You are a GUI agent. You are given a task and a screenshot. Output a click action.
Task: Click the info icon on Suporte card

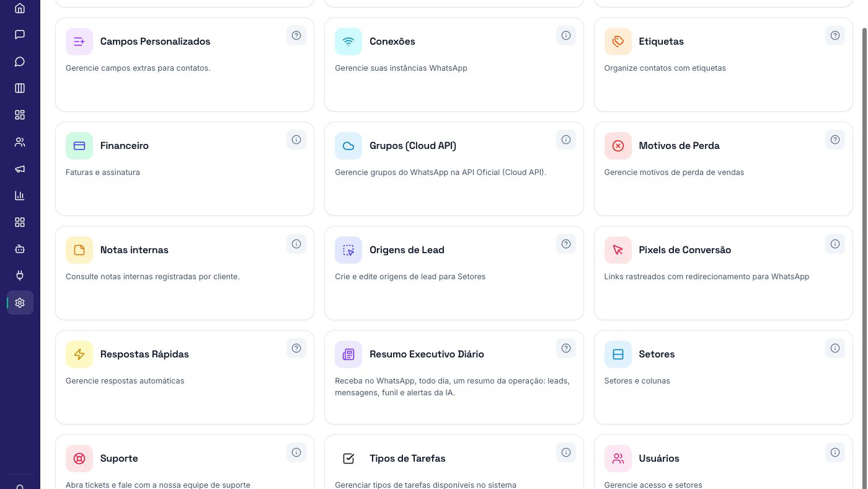pyautogui.click(x=296, y=452)
